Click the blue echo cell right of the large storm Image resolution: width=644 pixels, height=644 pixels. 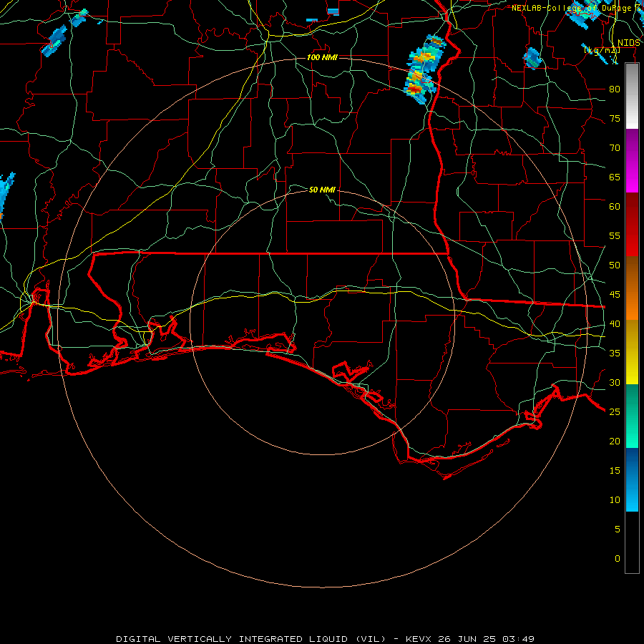[x=532, y=58]
